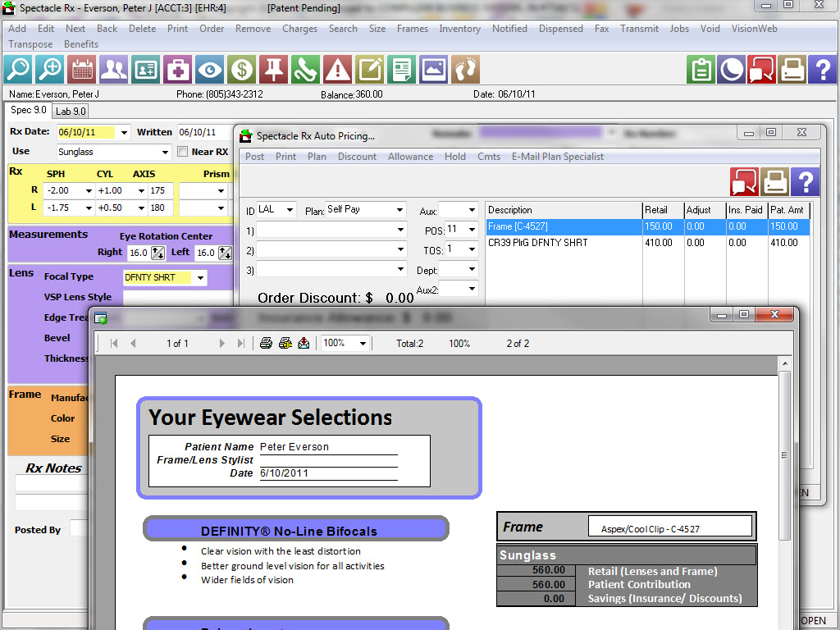840x630 pixels.
Task: Open the dollar sign billing icon
Action: tap(242, 69)
